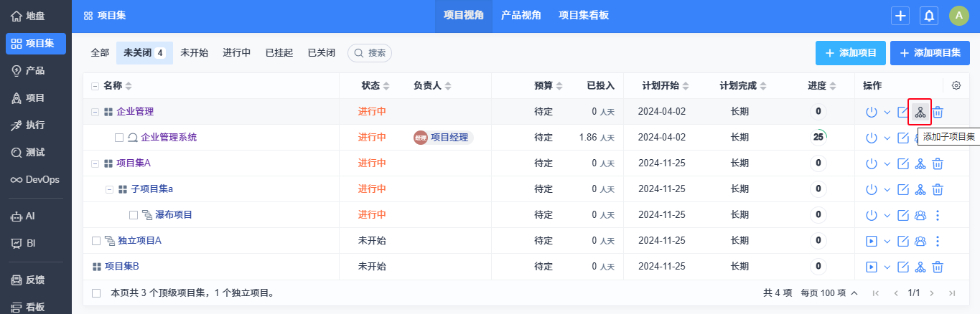
Task: Tick the checkbox beside 企业管理系统
Action: point(119,138)
